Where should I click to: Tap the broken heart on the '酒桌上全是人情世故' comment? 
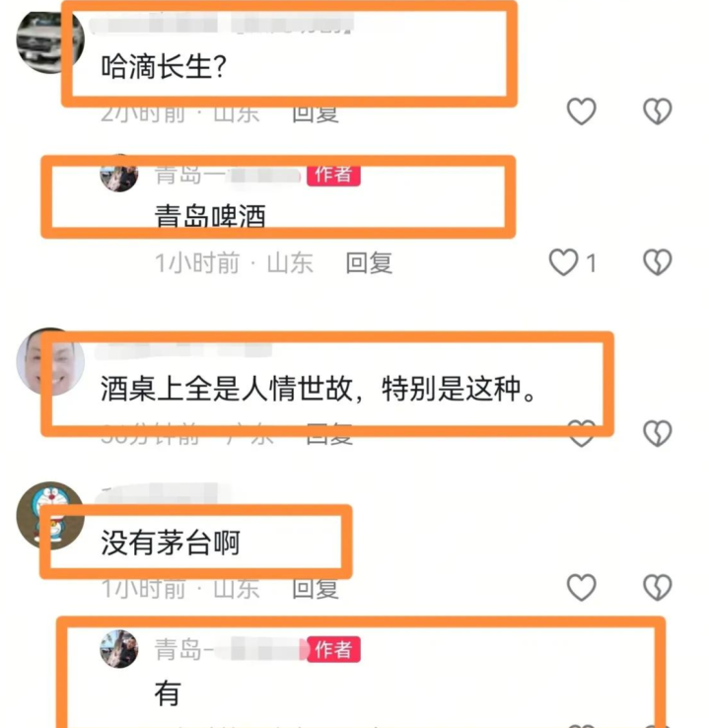657,433
